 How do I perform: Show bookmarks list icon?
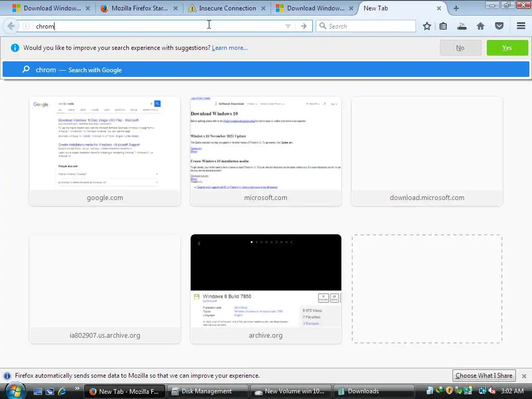click(443, 26)
